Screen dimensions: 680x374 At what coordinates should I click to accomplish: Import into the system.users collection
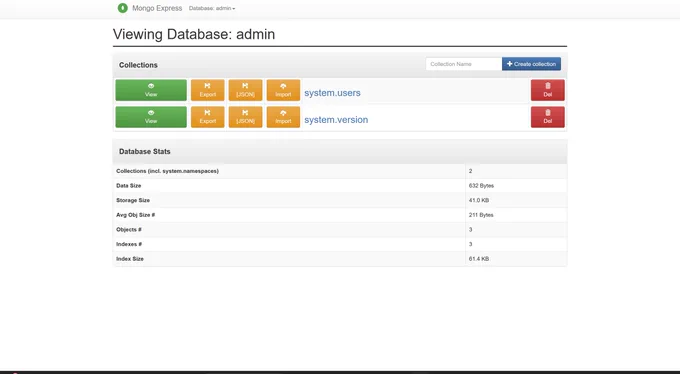(283, 90)
